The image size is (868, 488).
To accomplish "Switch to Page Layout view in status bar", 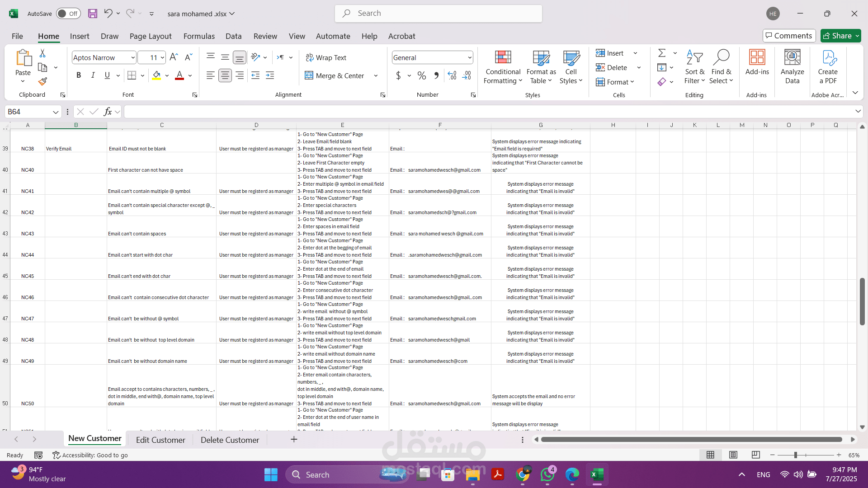I will click(x=733, y=455).
